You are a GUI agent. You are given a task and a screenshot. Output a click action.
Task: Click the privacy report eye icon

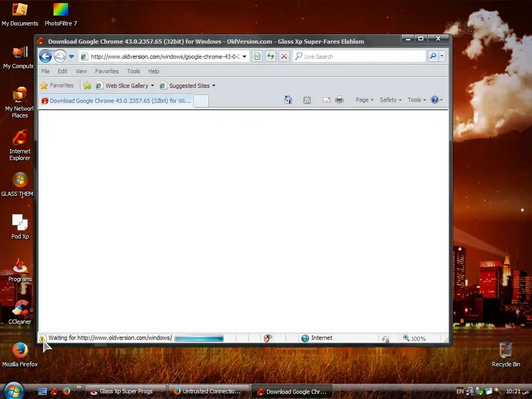coord(268,338)
